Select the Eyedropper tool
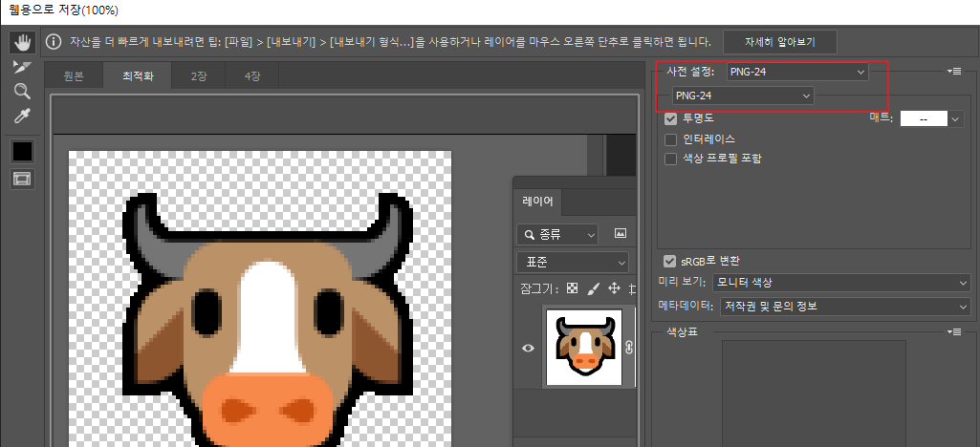This screenshot has height=447, width=980. point(23,116)
